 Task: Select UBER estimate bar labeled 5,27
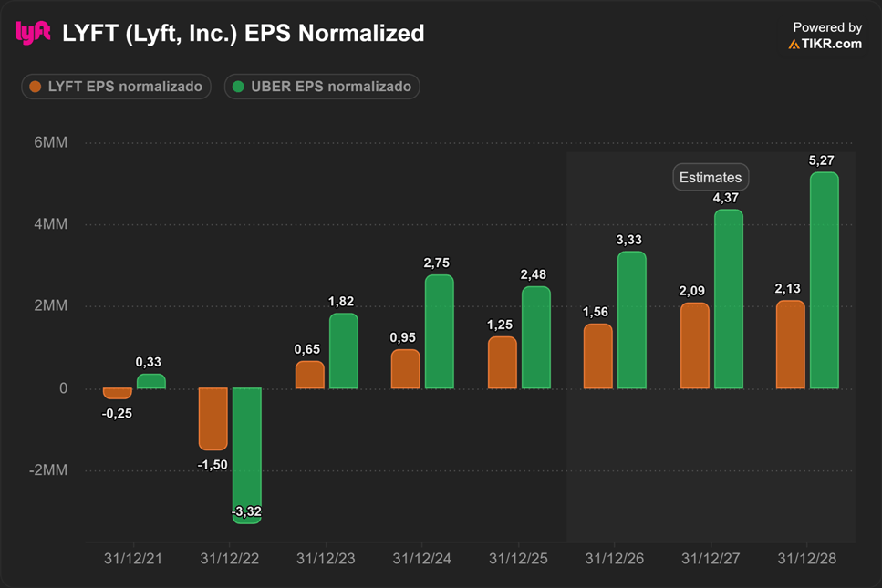tap(824, 281)
